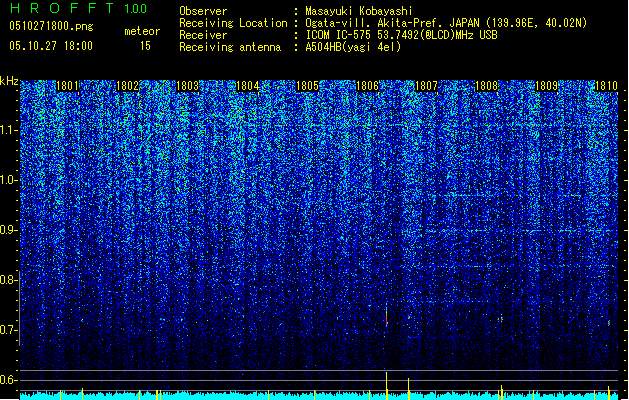
Task: Click the 'meteor' label
Action: point(142,31)
